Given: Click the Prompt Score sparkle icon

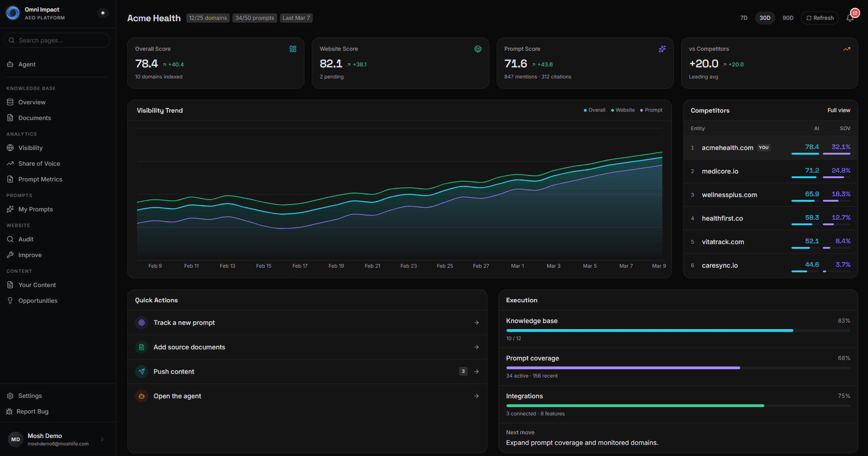Looking at the screenshot, I should [x=662, y=49].
